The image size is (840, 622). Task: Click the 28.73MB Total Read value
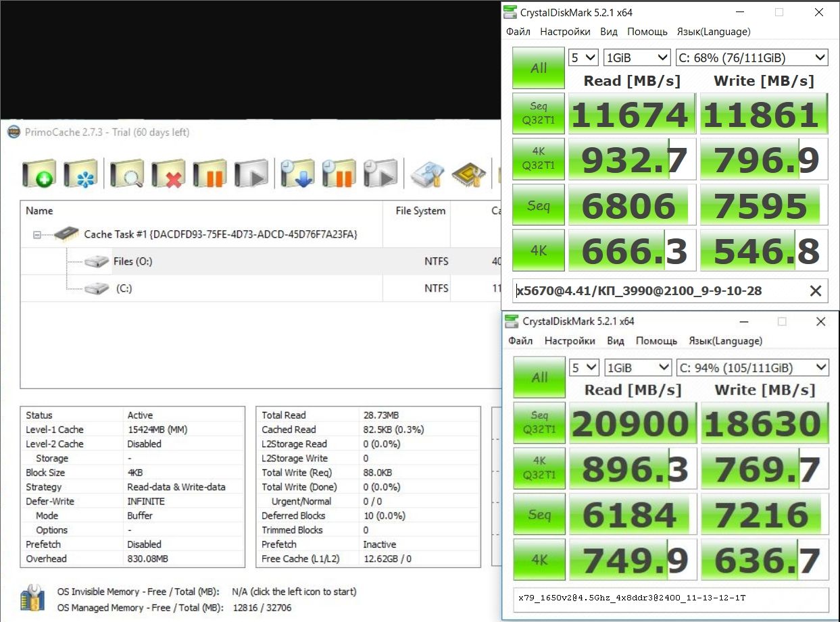click(x=381, y=415)
